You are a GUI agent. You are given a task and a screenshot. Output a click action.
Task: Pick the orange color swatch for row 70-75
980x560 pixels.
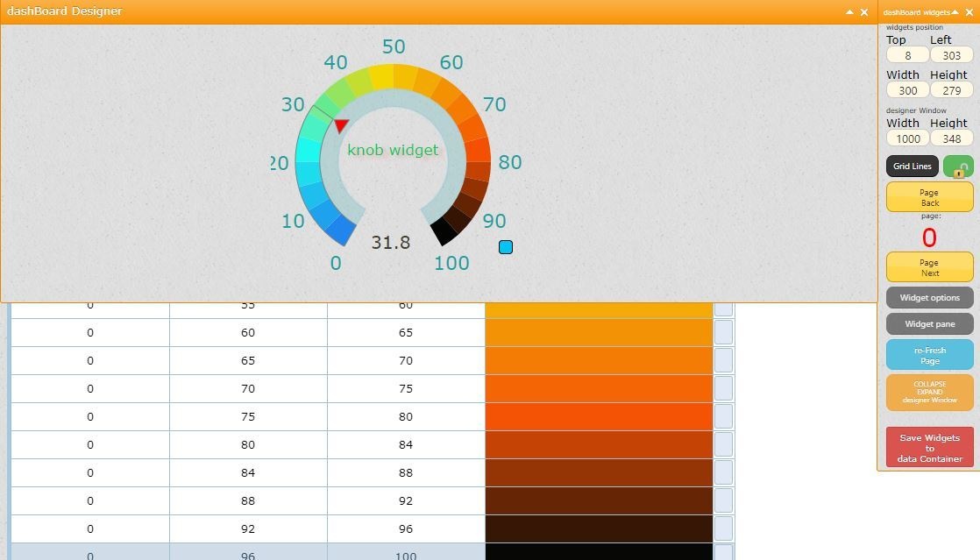coord(599,389)
